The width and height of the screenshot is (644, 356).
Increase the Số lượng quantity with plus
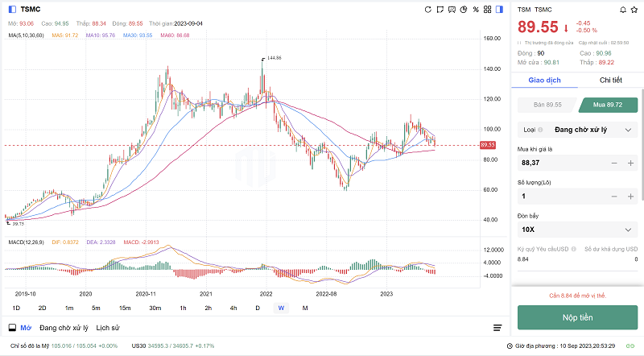(629, 197)
